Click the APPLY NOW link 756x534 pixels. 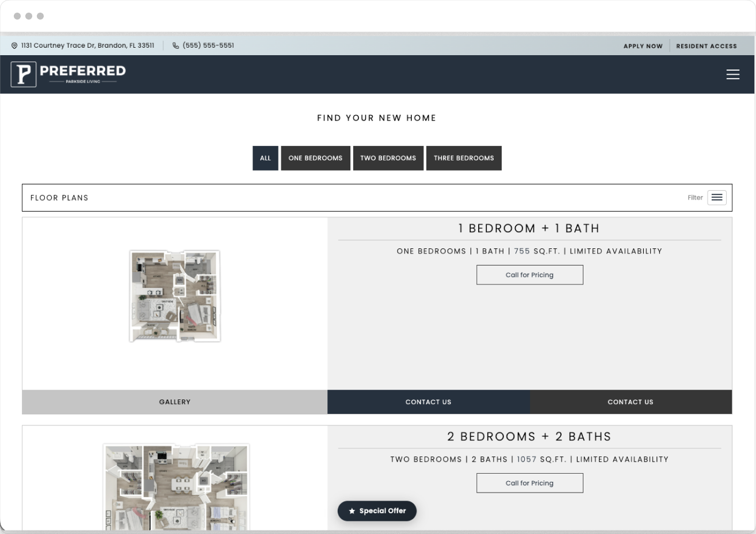coord(643,46)
